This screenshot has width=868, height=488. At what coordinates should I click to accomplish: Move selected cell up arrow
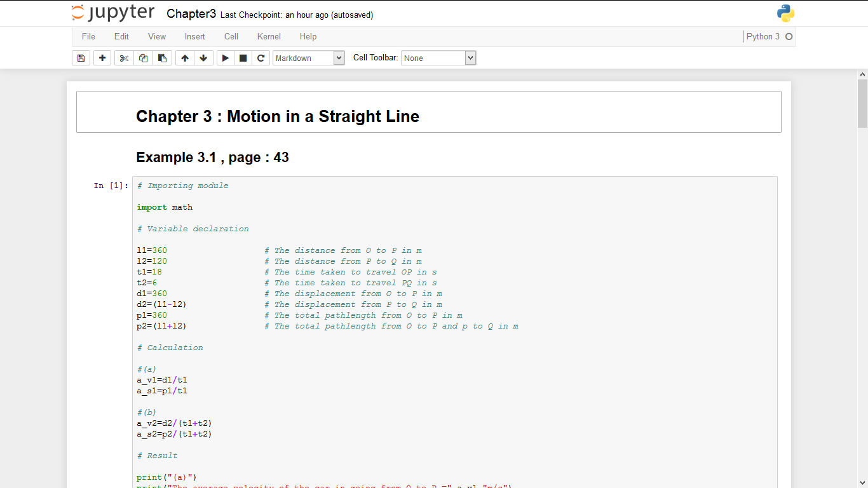pyautogui.click(x=185, y=58)
